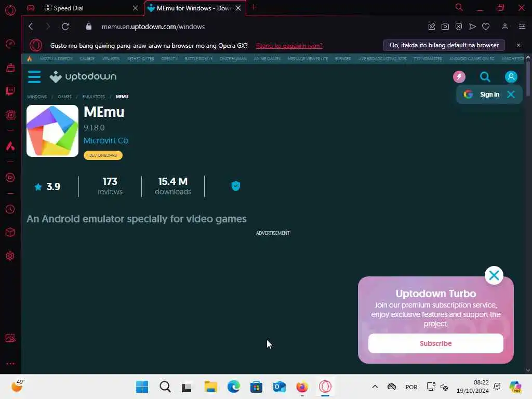The image size is (532, 399).
Task: Open the Uptodown user account icon
Action: click(x=511, y=77)
